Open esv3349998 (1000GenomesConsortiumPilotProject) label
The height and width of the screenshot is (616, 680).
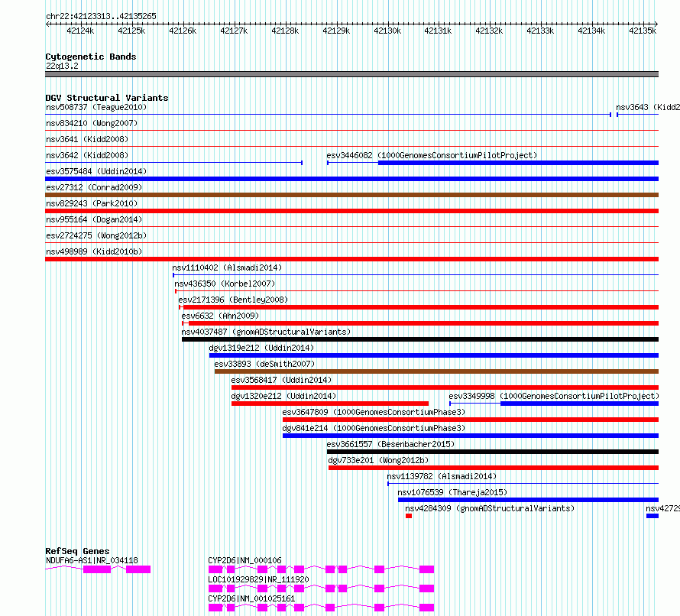(x=554, y=396)
